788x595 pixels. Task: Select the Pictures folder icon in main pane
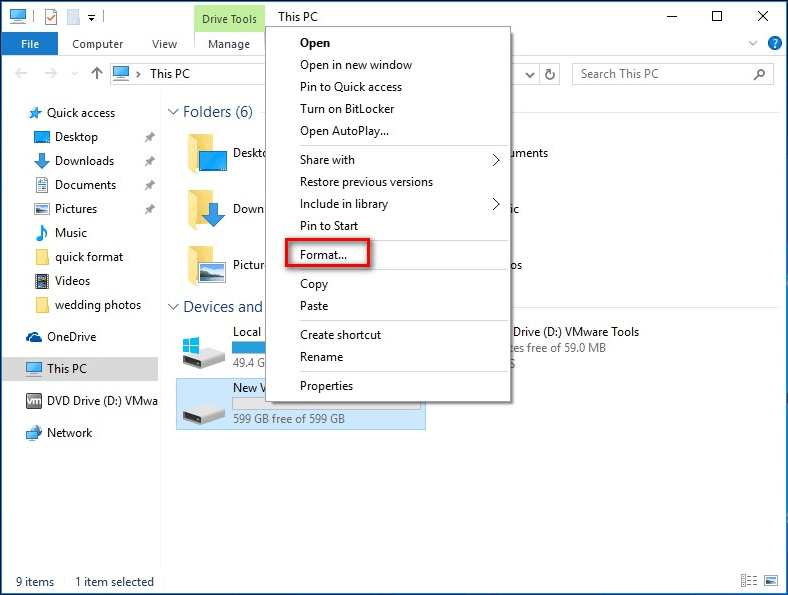tap(207, 265)
